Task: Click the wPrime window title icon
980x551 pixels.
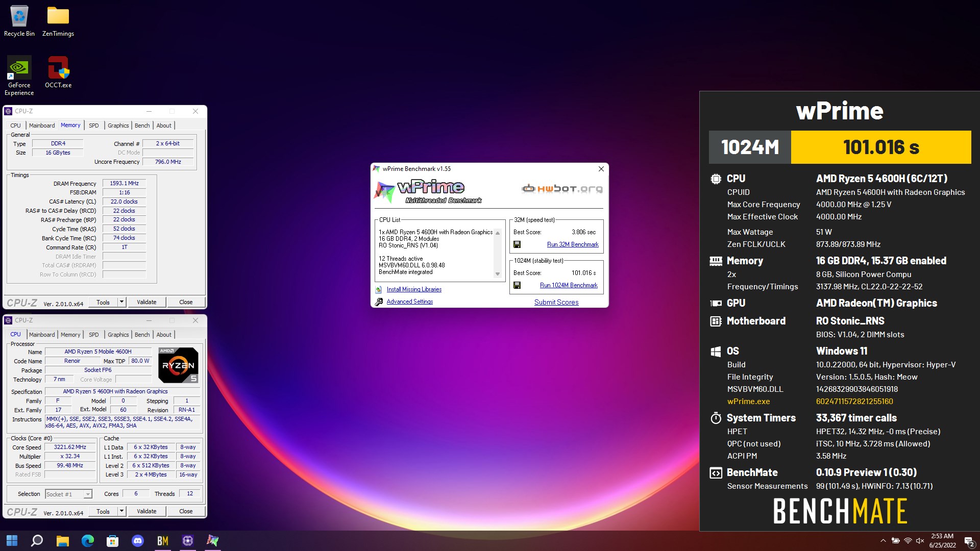Action: pyautogui.click(x=377, y=169)
